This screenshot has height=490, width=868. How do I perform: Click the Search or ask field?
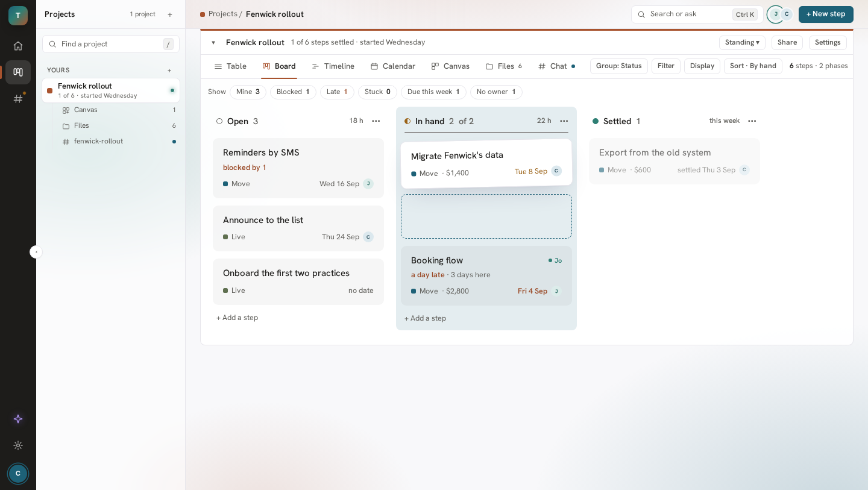coord(697,14)
